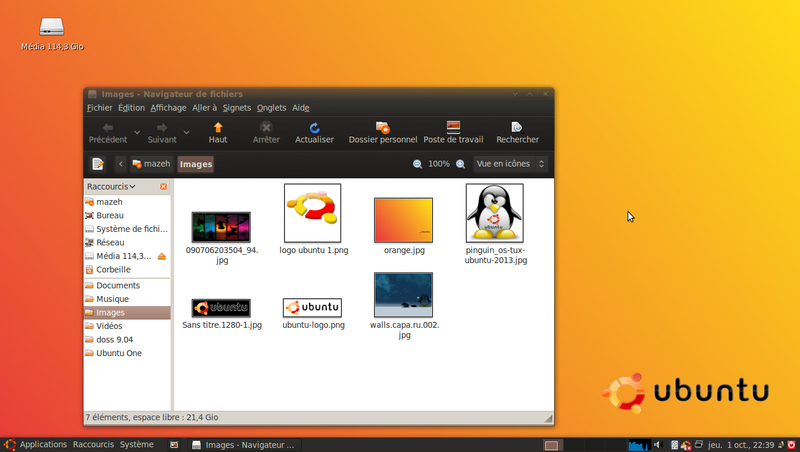
Task: Select Documents bookmark in sidebar
Action: click(x=127, y=285)
